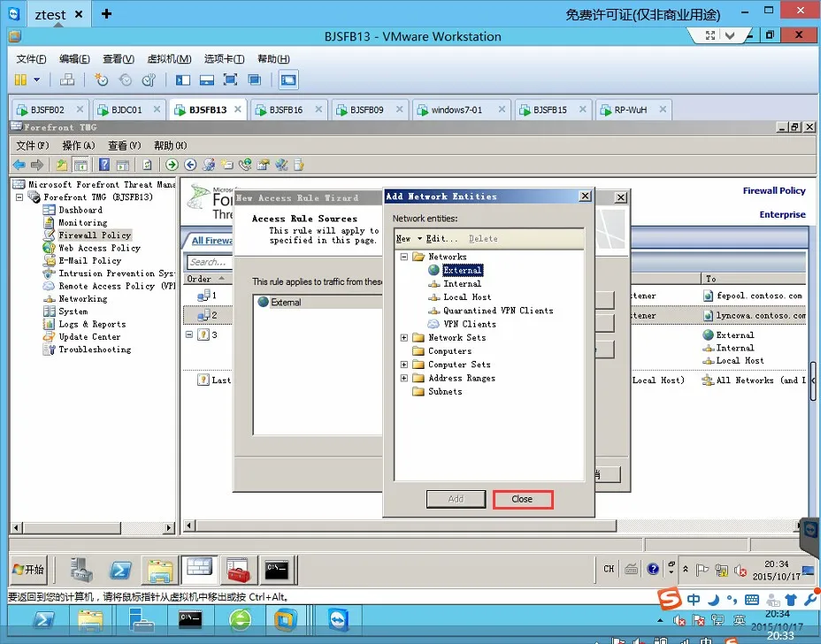Expand the Address Ranges folder
This screenshot has width=821, height=644.
tap(403, 378)
